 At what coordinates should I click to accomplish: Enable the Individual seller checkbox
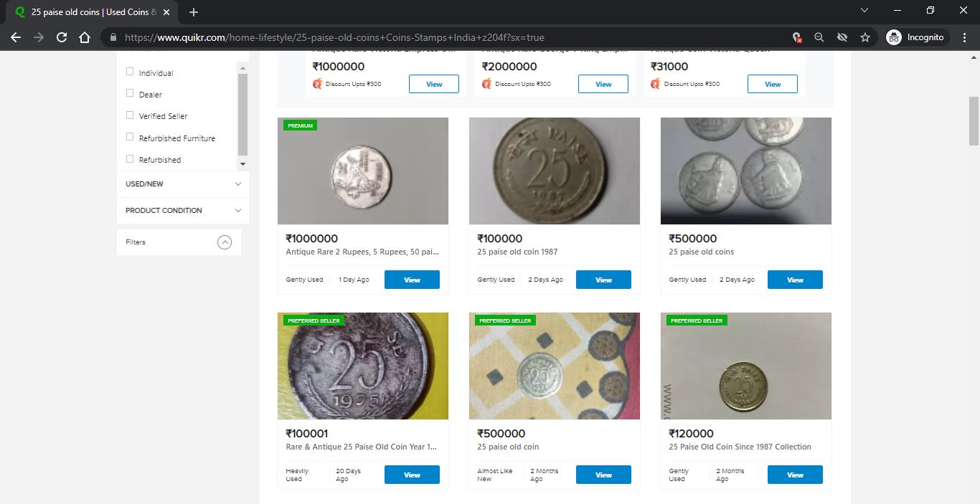click(130, 71)
